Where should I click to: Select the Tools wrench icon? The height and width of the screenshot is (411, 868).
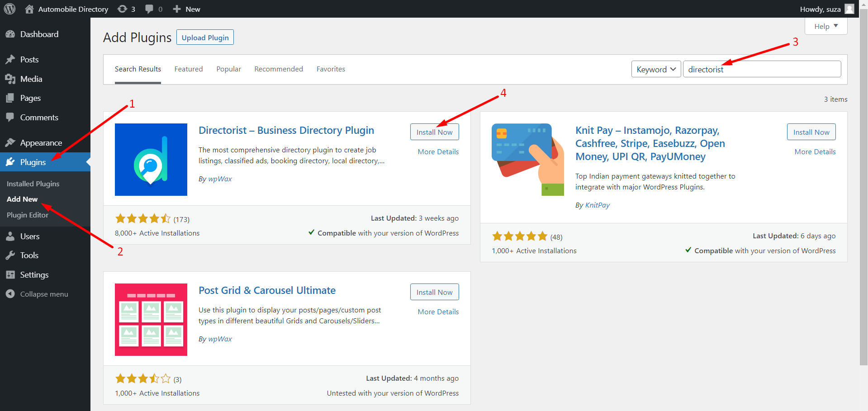click(11, 255)
